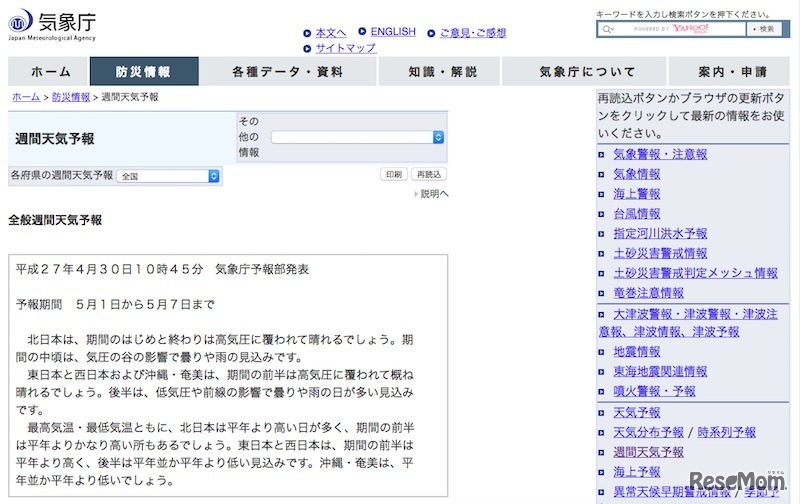Open the 知識・解説 tab
Image resolution: width=800 pixels, height=504 pixels.
(x=439, y=71)
